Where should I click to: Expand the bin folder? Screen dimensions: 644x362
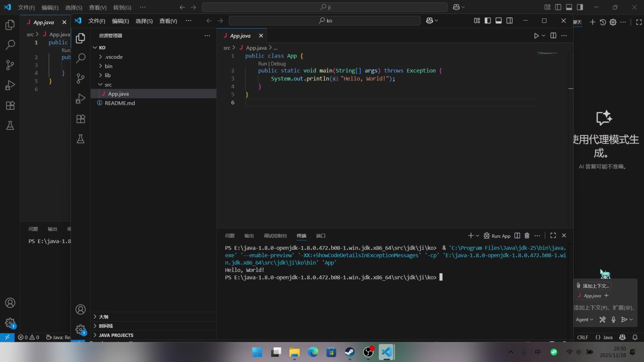[x=154, y=66]
